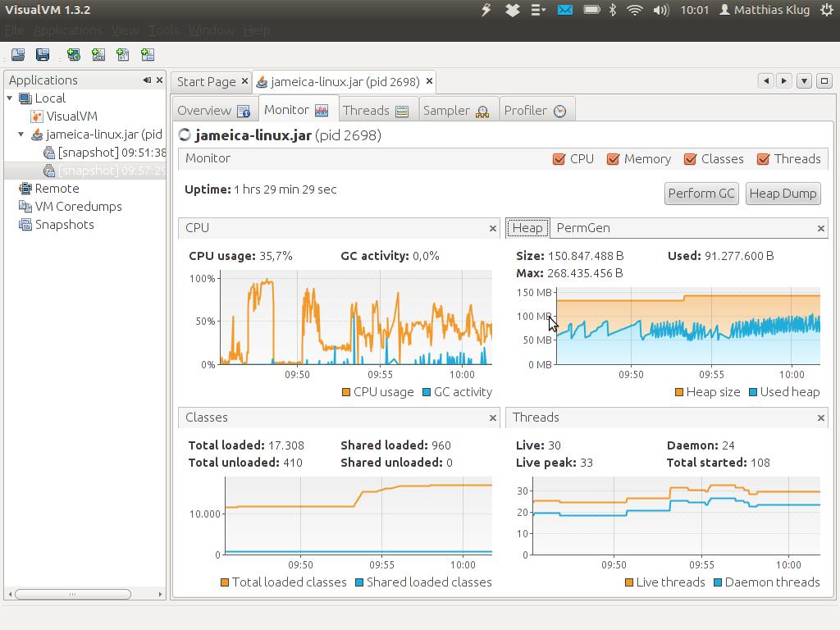Open the Applications menu
Image resolution: width=840 pixels, height=630 pixels.
(x=68, y=30)
